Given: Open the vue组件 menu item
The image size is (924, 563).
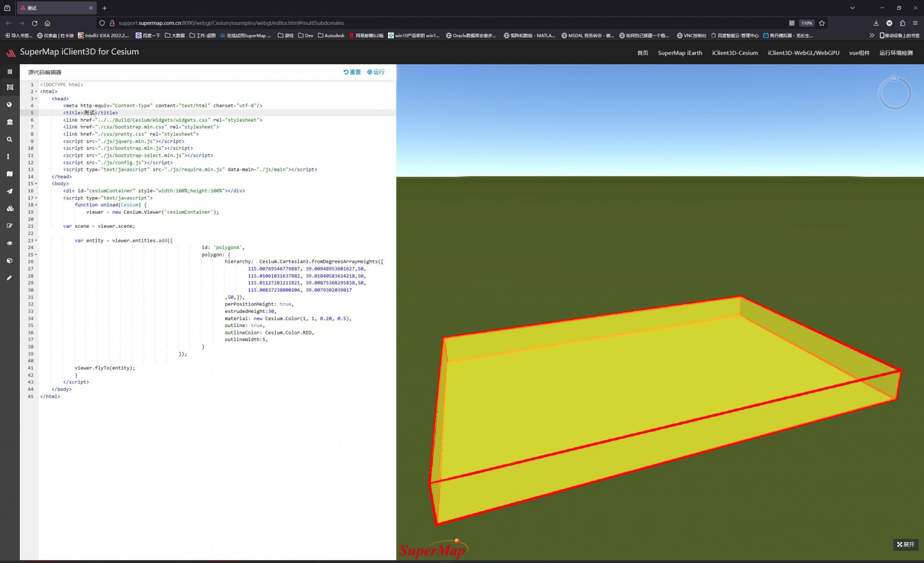Looking at the screenshot, I should coord(859,53).
